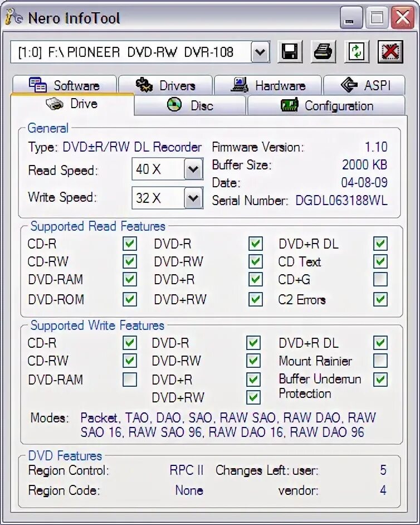Check the DVD-RAM write checkbox

point(130,380)
